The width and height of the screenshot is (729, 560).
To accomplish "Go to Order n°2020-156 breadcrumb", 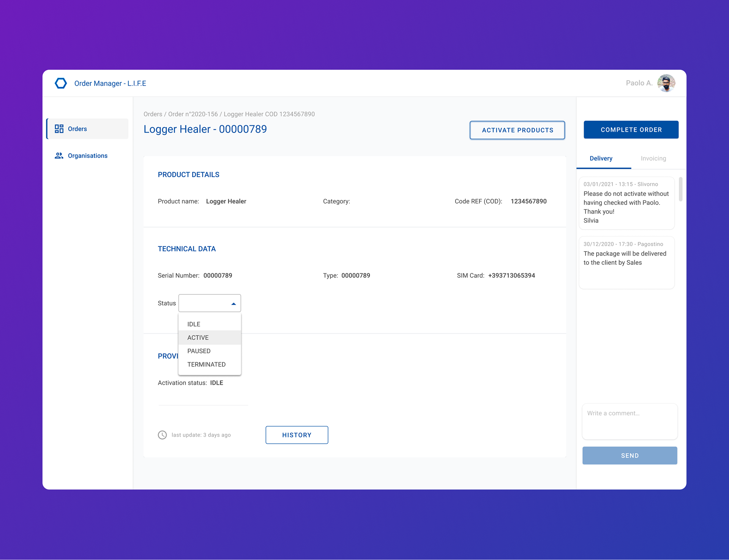I will click(x=193, y=114).
